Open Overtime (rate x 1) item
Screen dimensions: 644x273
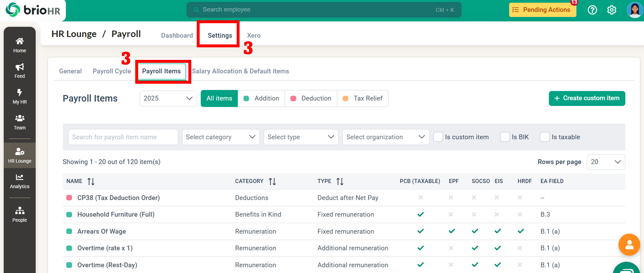[x=105, y=248]
